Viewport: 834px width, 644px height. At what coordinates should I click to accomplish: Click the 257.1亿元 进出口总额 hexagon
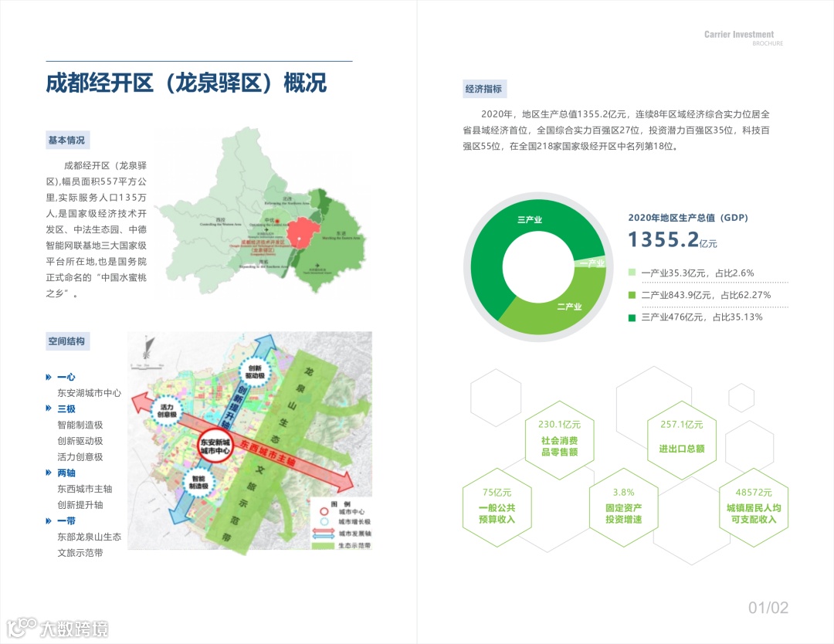(681, 440)
